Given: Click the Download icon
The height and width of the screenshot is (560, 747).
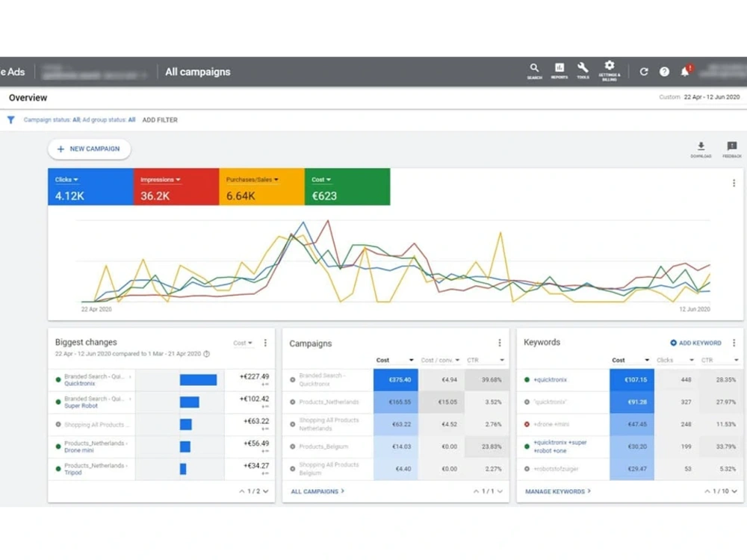Looking at the screenshot, I should [x=701, y=149].
